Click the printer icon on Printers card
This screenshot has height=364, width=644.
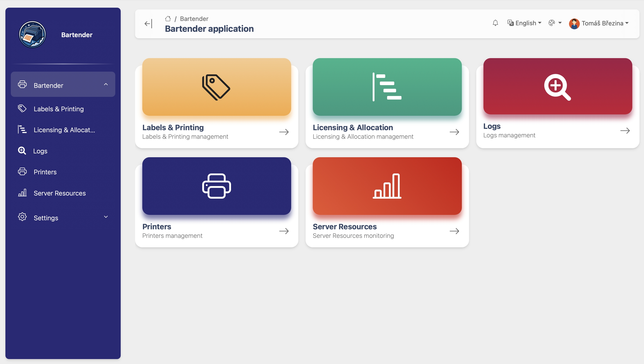[216, 186]
